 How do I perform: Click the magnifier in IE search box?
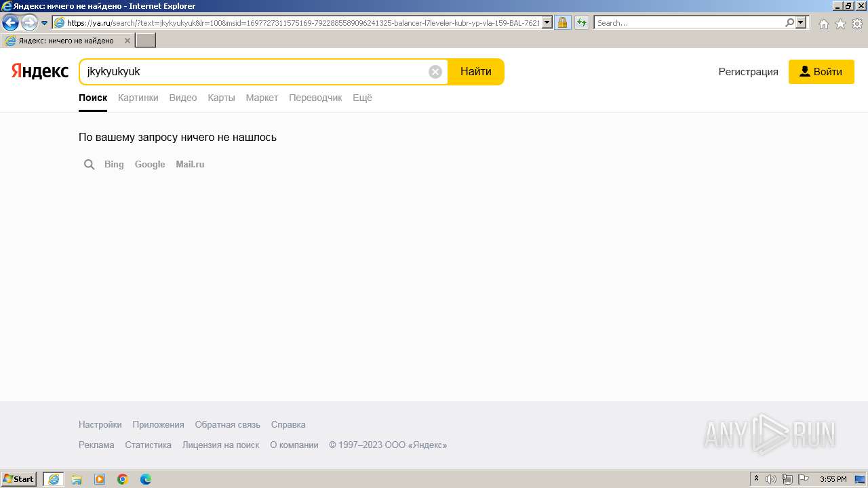click(789, 23)
